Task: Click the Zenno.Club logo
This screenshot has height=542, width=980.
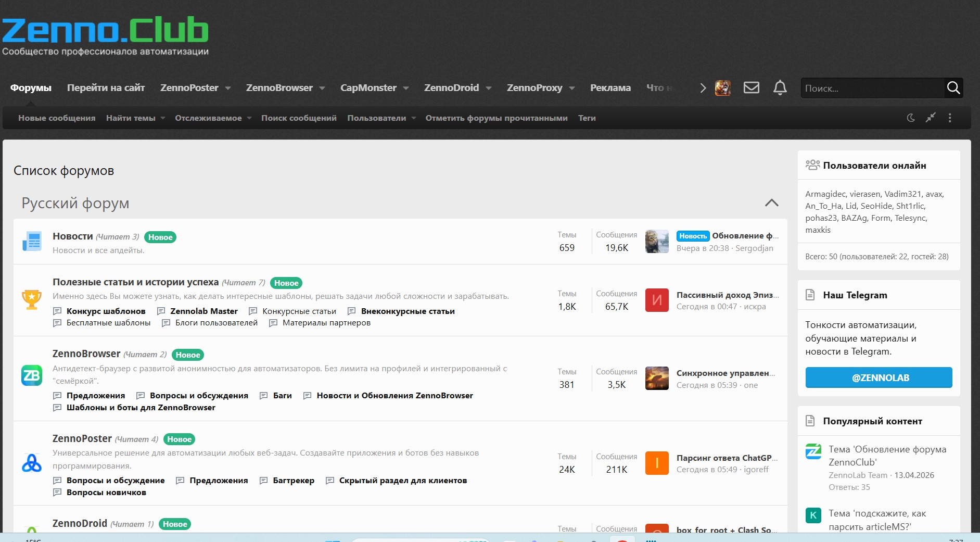Action: point(105,36)
